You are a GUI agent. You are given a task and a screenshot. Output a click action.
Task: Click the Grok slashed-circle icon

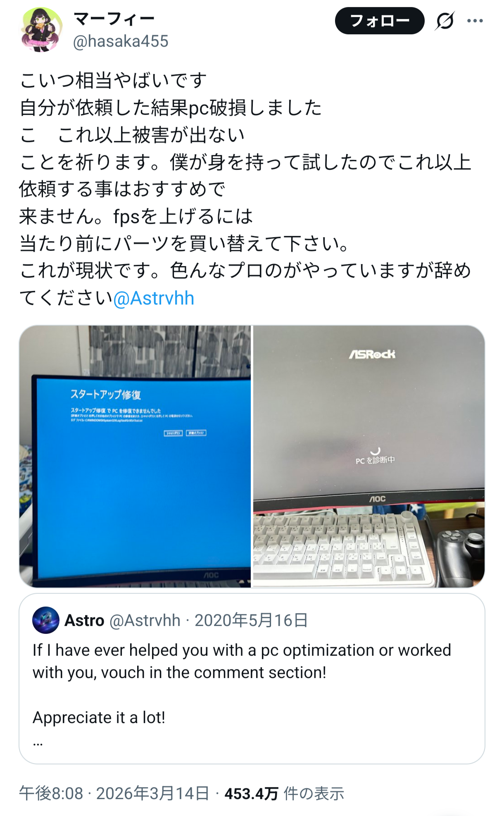point(445,21)
